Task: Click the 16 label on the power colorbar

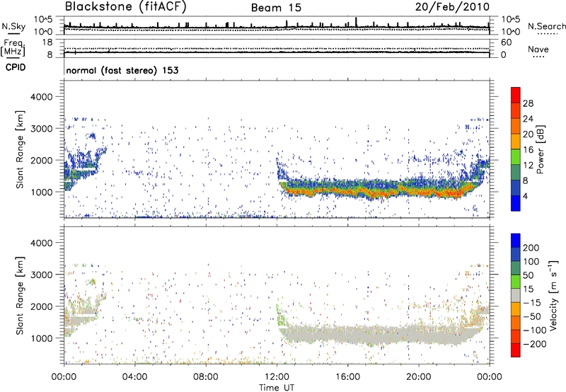Action: 528,150
